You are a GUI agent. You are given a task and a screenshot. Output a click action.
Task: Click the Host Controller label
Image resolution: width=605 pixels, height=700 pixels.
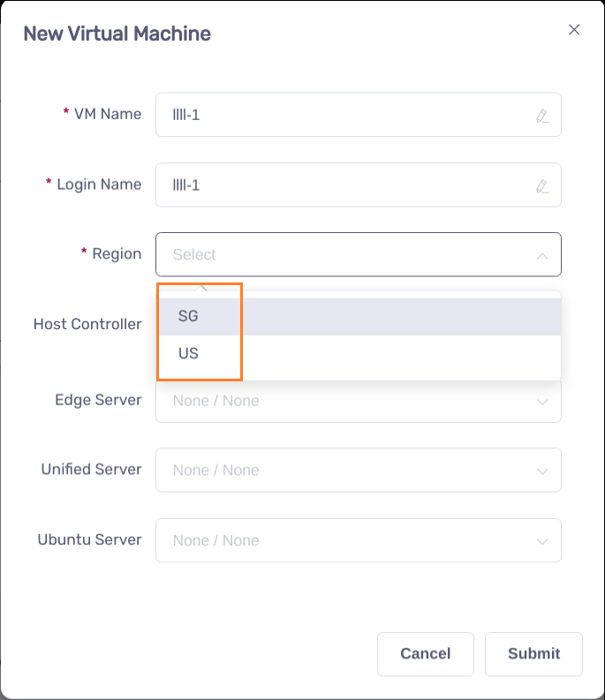87,324
